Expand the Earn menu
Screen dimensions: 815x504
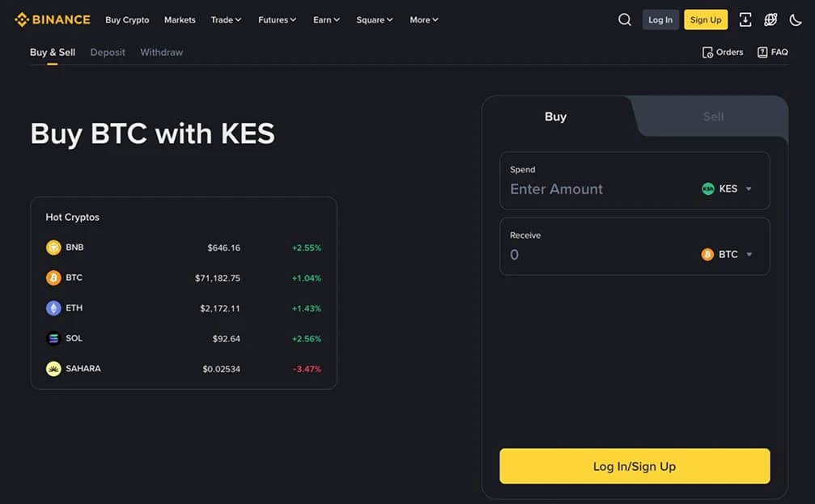click(x=326, y=19)
